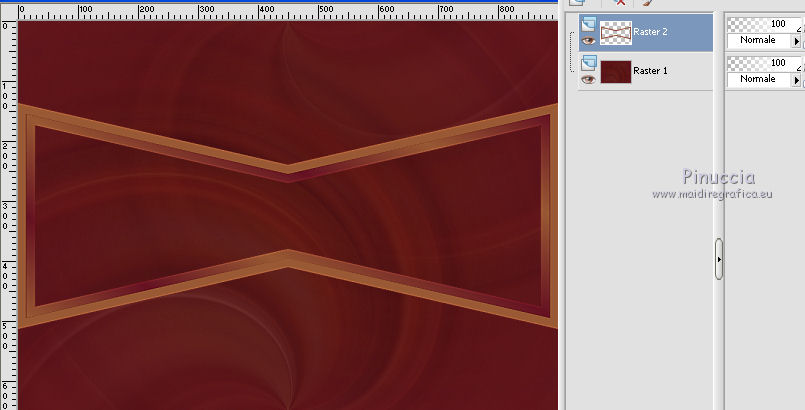Select the Raster 1 layer name
Viewport: 805px width, 410px height.
coord(650,71)
